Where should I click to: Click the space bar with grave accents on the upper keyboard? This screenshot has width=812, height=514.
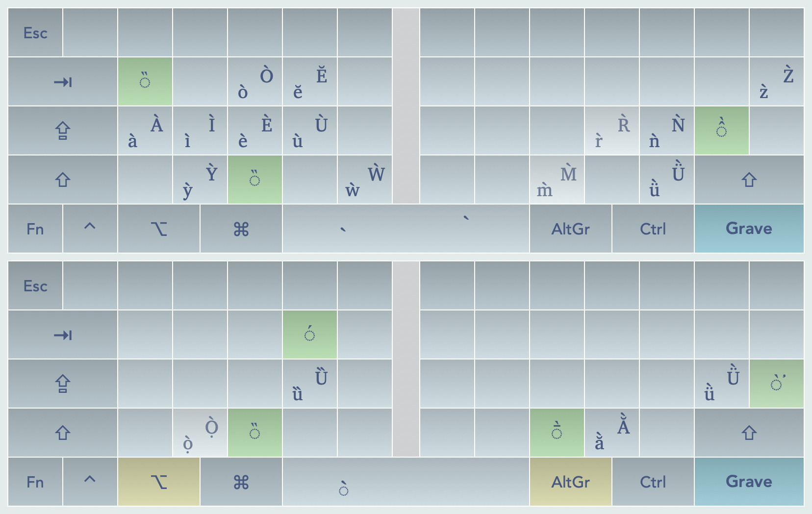pyautogui.click(x=406, y=229)
